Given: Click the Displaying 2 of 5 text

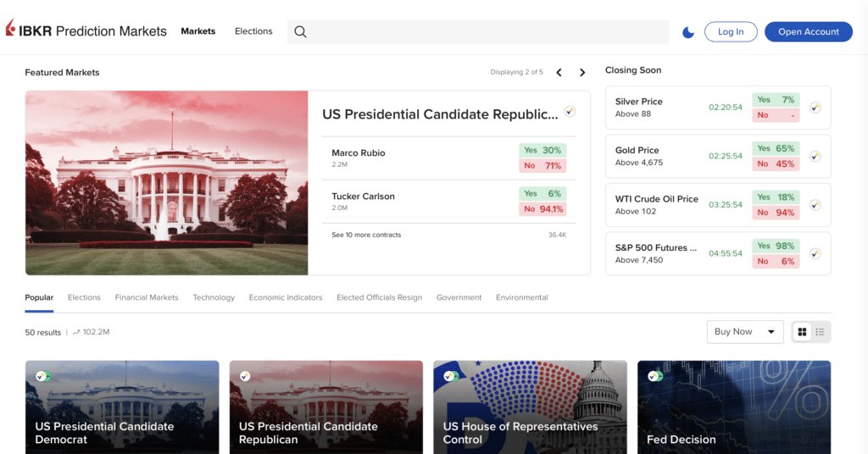Looking at the screenshot, I should (516, 73).
